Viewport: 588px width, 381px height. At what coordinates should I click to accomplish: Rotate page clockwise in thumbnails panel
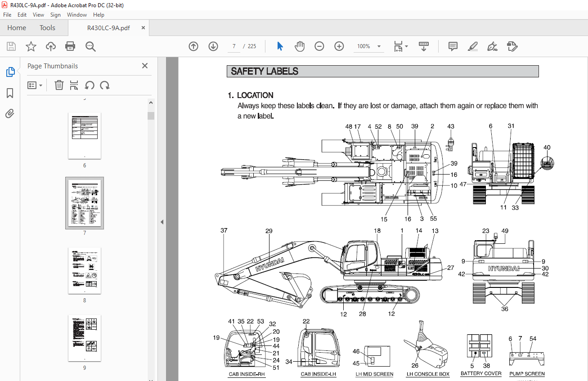(x=104, y=85)
